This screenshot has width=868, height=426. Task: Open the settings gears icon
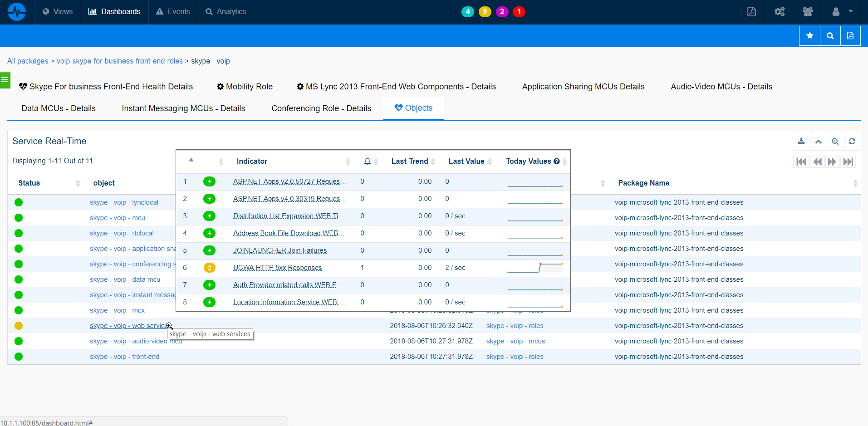tap(780, 12)
